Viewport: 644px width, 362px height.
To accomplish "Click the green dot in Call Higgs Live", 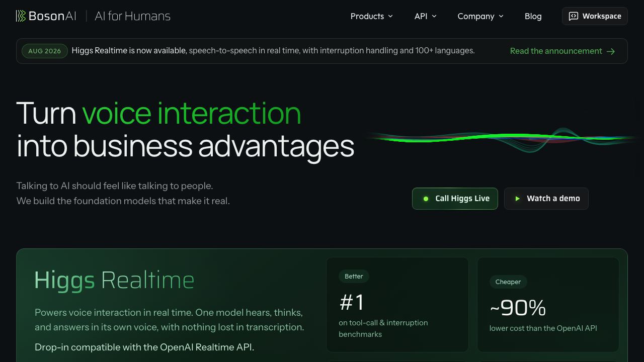I will pyautogui.click(x=426, y=199).
